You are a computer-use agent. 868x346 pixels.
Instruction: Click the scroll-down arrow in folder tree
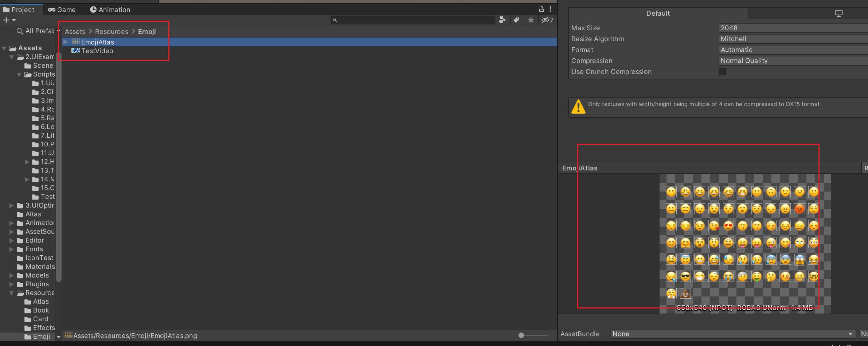click(x=59, y=337)
